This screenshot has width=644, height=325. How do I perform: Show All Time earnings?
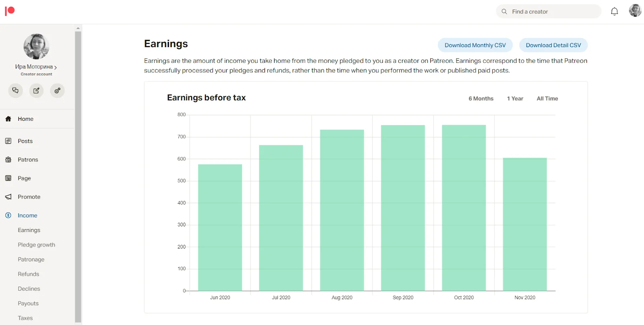[547, 99]
